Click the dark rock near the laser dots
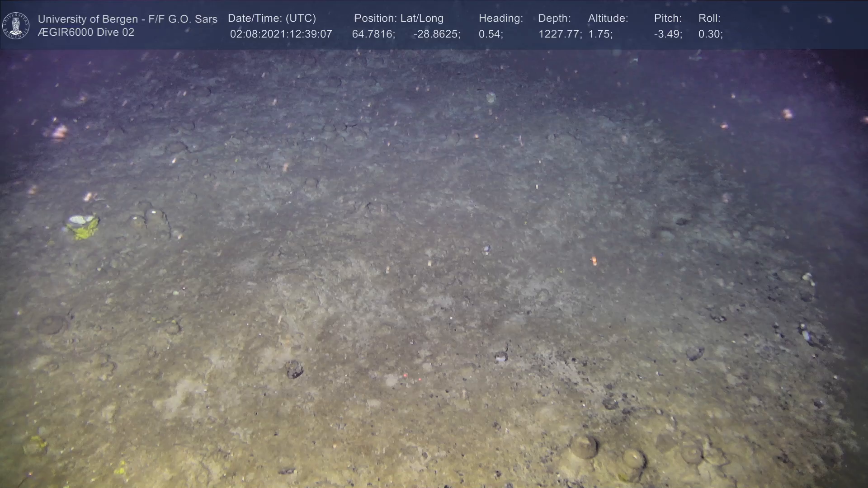 point(294,369)
